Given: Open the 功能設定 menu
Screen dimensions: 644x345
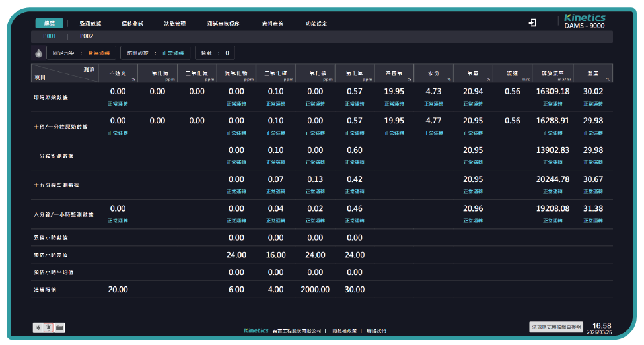Looking at the screenshot, I should tap(316, 23).
